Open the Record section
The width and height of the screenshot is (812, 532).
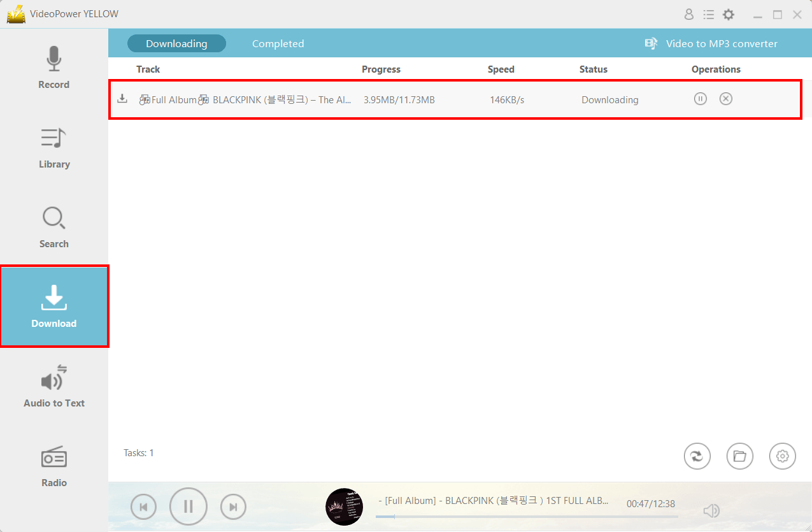54,68
